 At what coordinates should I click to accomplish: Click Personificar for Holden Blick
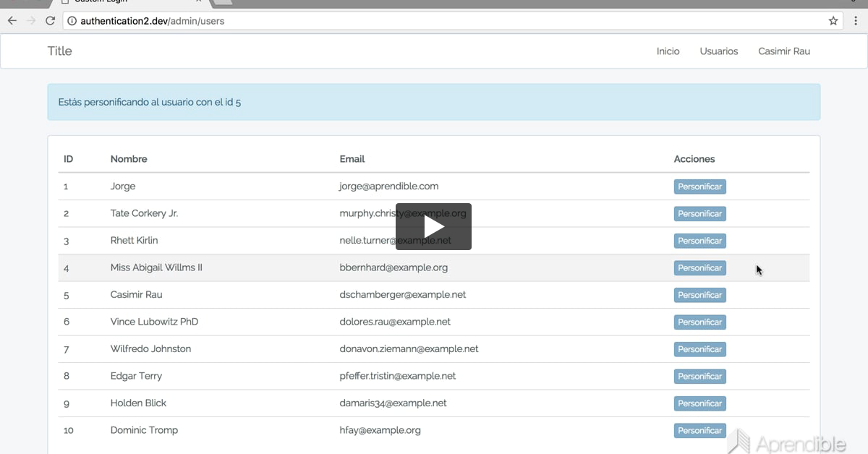699,403
